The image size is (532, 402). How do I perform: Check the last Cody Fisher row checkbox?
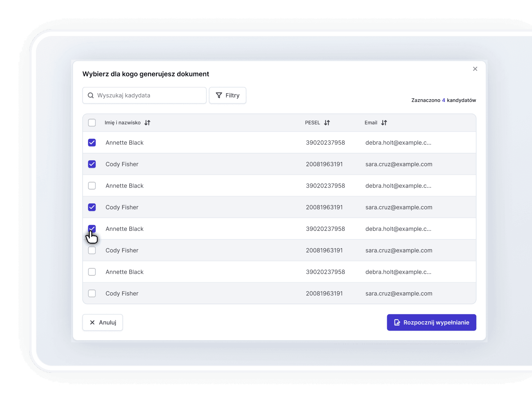[x=92, y=293]
